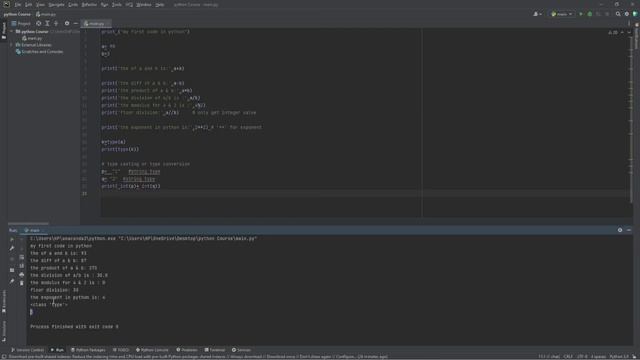Viewport: 640px width, 360px height.
Task: Open the View menu
Action: tap(40, 4)
